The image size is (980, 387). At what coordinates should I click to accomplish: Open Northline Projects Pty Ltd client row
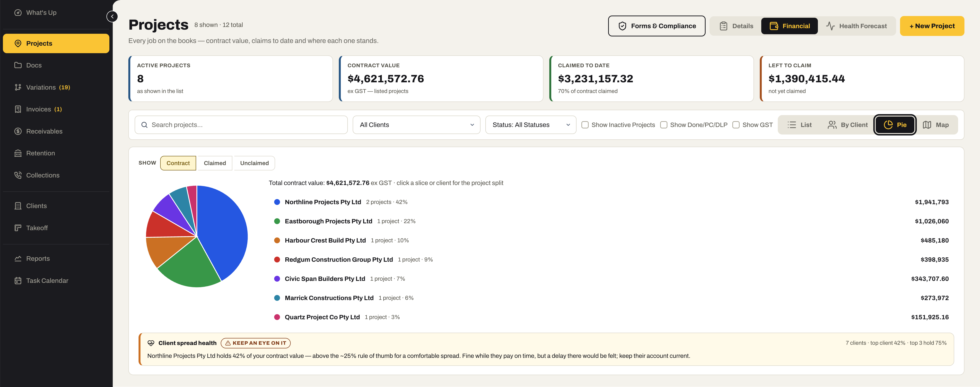611,202
